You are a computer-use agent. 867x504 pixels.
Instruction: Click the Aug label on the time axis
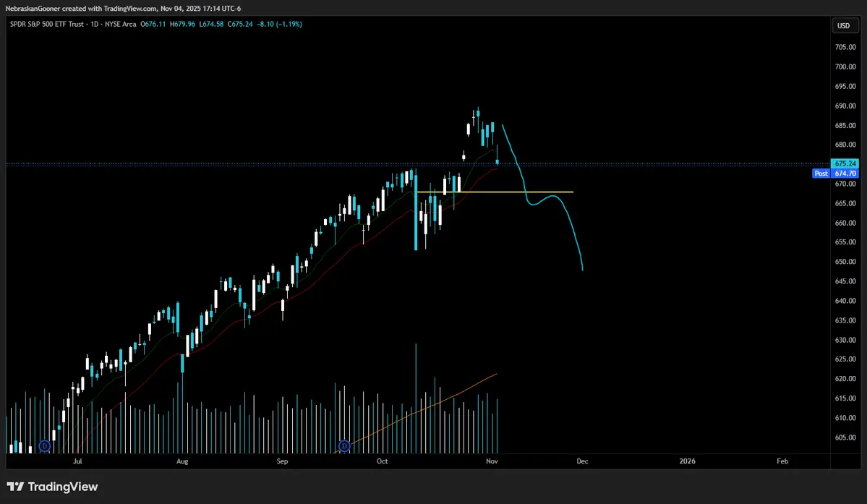(182, 461)
